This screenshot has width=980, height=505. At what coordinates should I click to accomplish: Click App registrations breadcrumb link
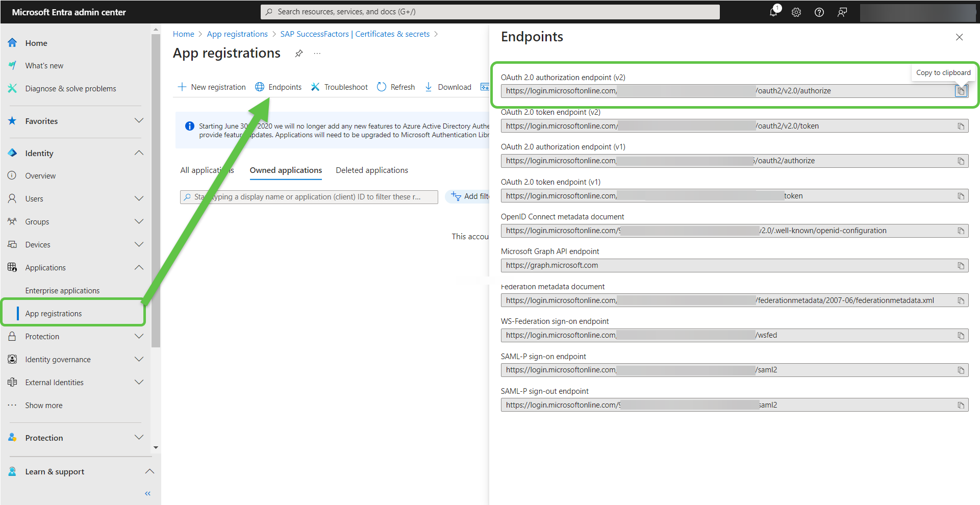(x=237, y=34)
